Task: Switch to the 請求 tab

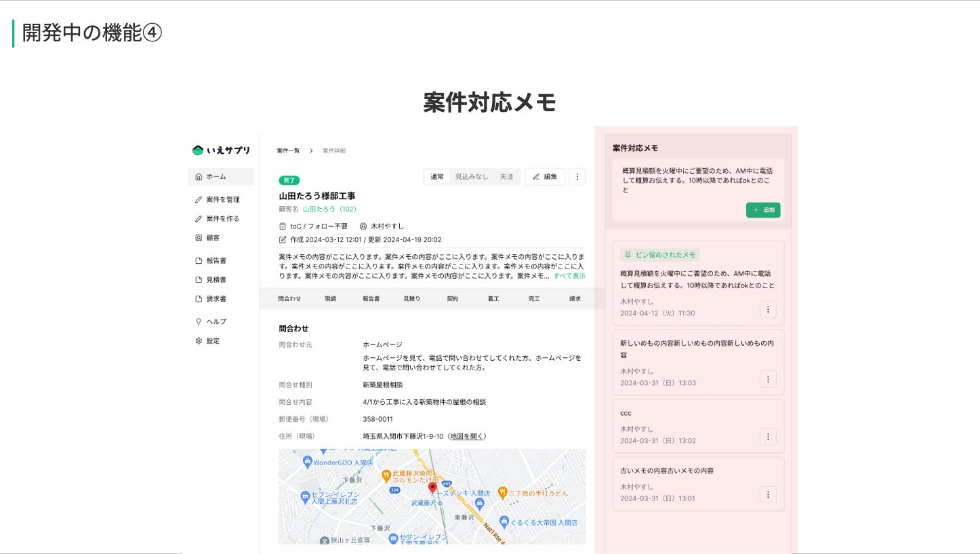Action: tap(575, 299)
